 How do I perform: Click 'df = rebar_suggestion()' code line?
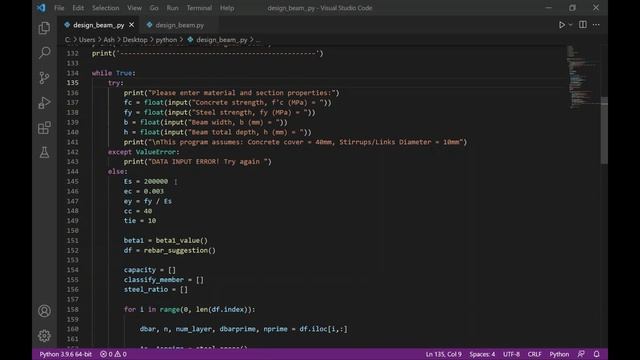point(169,250)
